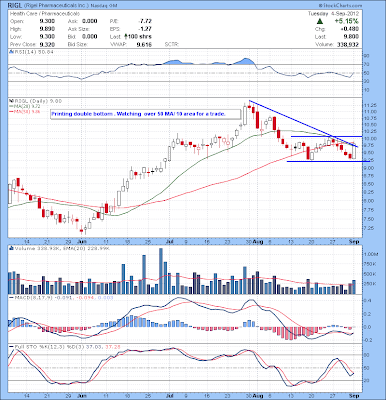Click the Jul label on the price date axis
Screen dimensions: 386x400
point(170,241)
